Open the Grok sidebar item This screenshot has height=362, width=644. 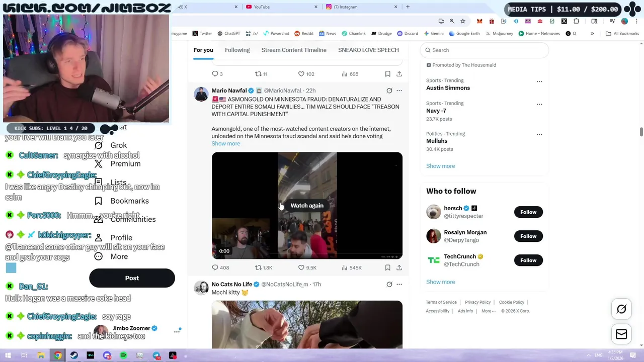[x=111, y=145]
